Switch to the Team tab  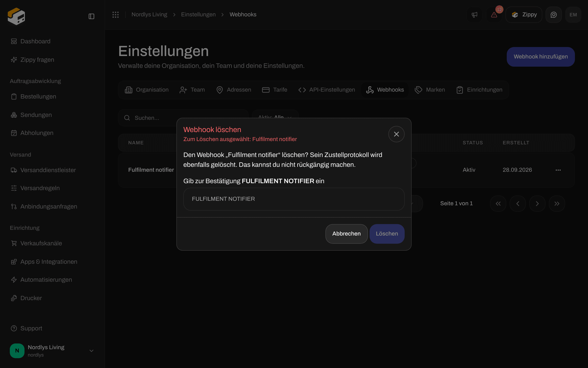pos(192,90)
